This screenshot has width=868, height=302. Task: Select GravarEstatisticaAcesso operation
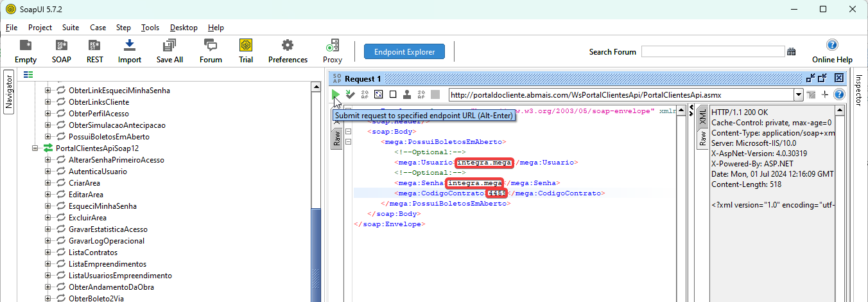108,229
